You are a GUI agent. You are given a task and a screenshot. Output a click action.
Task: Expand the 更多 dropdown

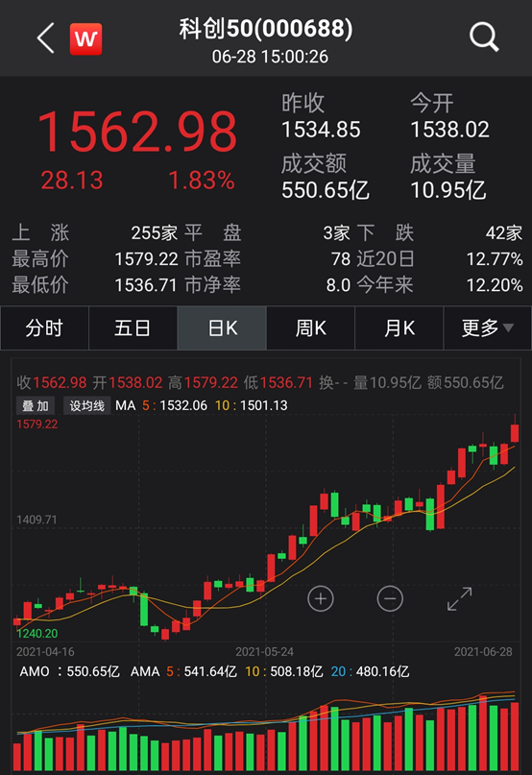coord(488,327)
